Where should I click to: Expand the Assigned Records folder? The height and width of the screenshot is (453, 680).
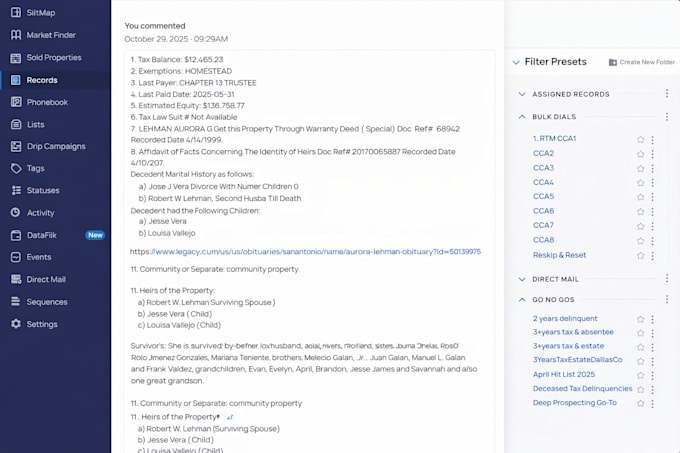pos(522,94)
